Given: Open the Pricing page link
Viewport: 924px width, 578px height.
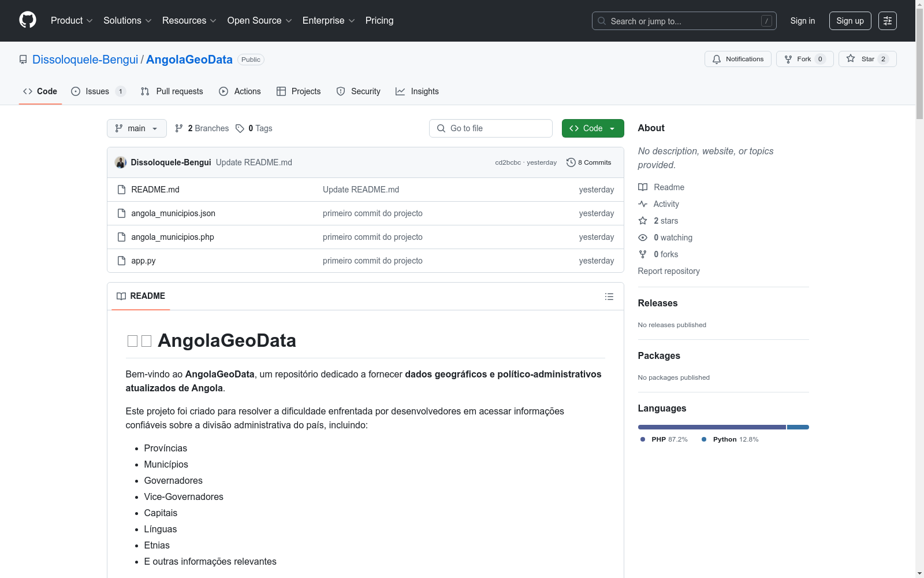Looking at the screenshot, I should pyautogui.click(x=379, y=21).
